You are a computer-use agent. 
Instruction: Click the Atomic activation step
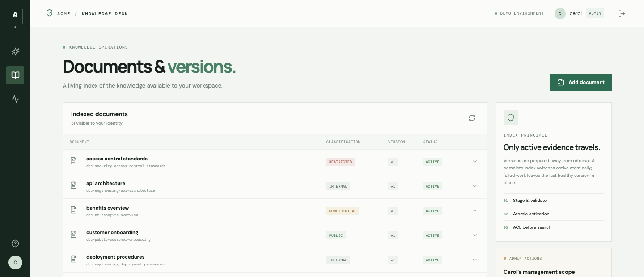[x=531, y=214]
